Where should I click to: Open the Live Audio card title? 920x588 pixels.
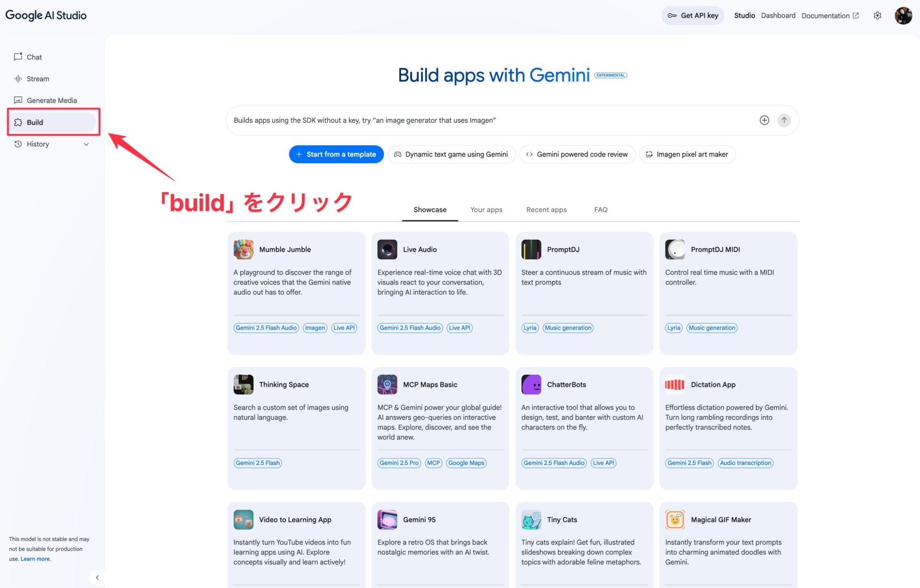(420, 249)
